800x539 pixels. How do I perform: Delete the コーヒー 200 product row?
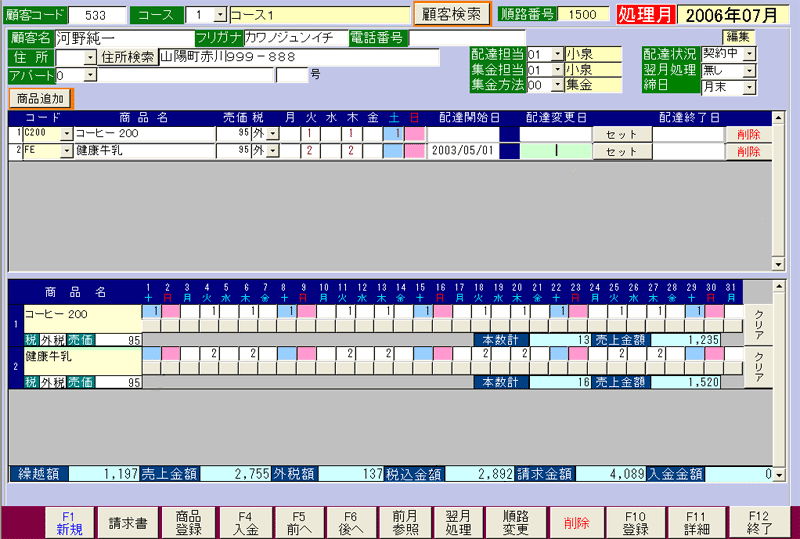pyautogui.click(x=748, y=134)
